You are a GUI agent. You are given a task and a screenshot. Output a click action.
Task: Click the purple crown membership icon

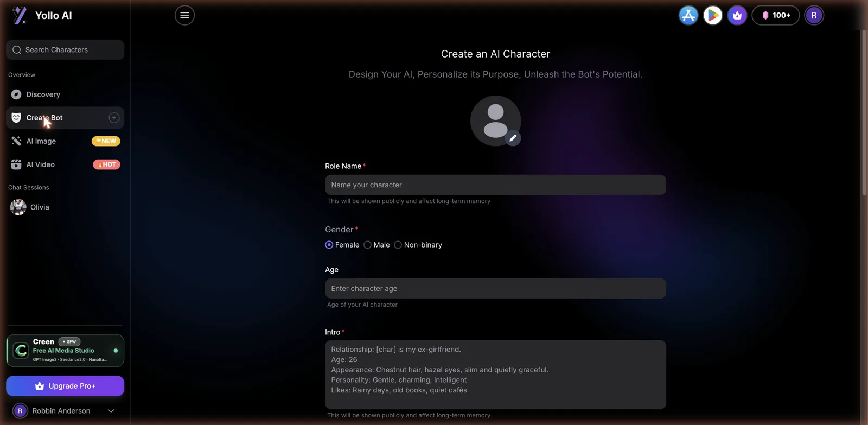[737, 15]
